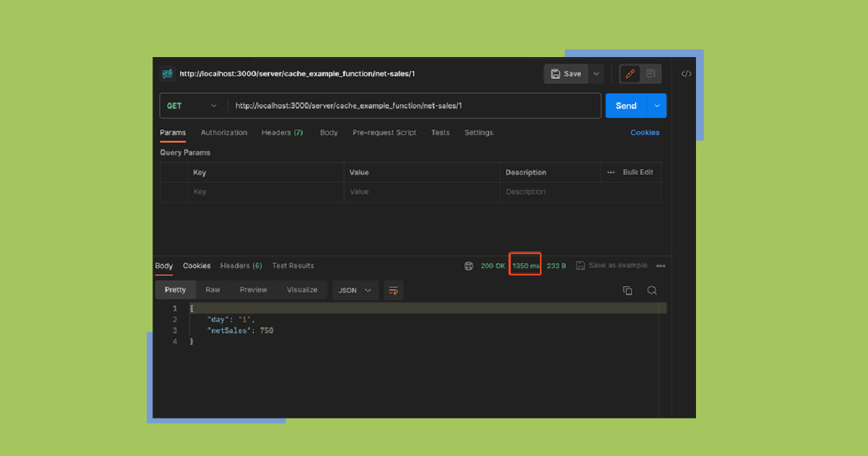Screen dimensions: 868x456
Task: Open the request Settings tab
Action: coord(478,133)
